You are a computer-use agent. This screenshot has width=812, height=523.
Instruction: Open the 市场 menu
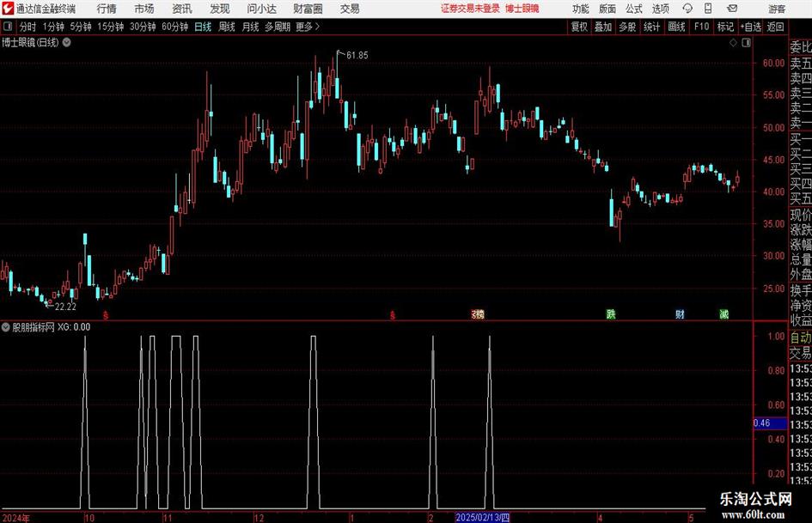tap(144, 9)
